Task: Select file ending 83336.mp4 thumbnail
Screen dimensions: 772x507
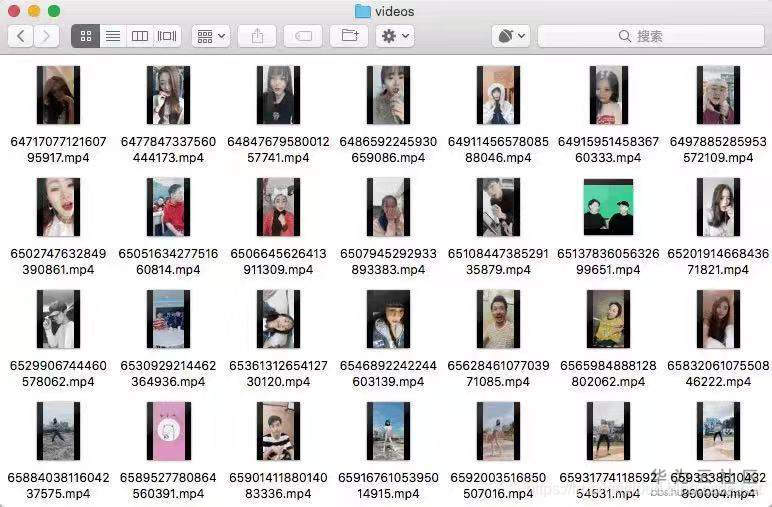Action: [x=278, y=431]
